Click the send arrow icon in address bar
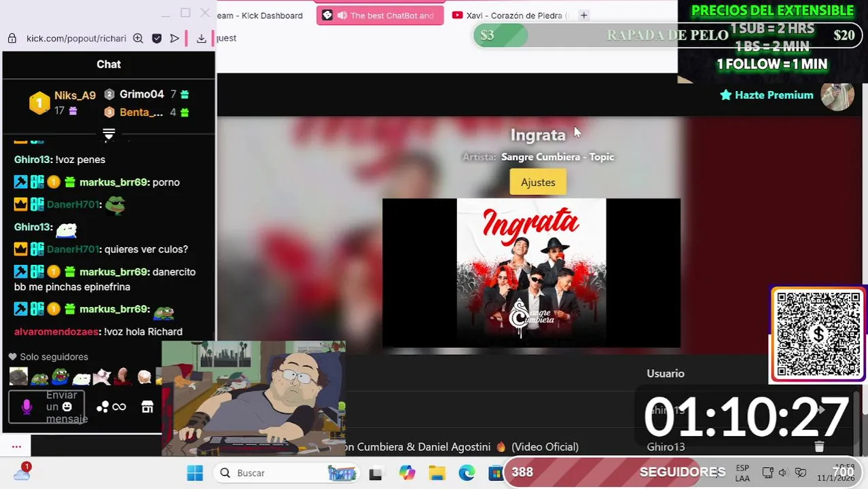This screenshot has width=868, height=489. pos(175,39)
